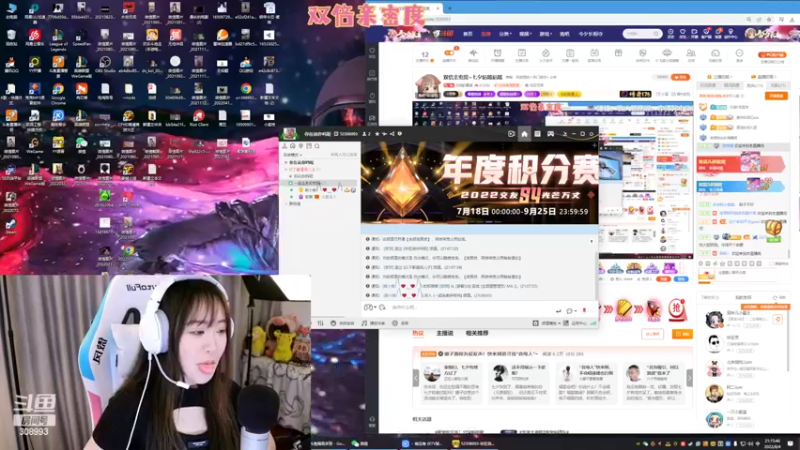
Task: Click the heart icon in Douyu left sidebar
Action: [372, 52]
